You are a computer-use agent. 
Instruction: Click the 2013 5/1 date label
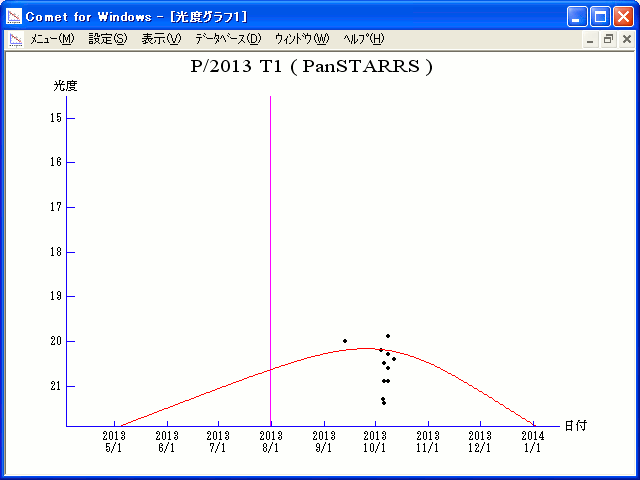pos(114,442)
